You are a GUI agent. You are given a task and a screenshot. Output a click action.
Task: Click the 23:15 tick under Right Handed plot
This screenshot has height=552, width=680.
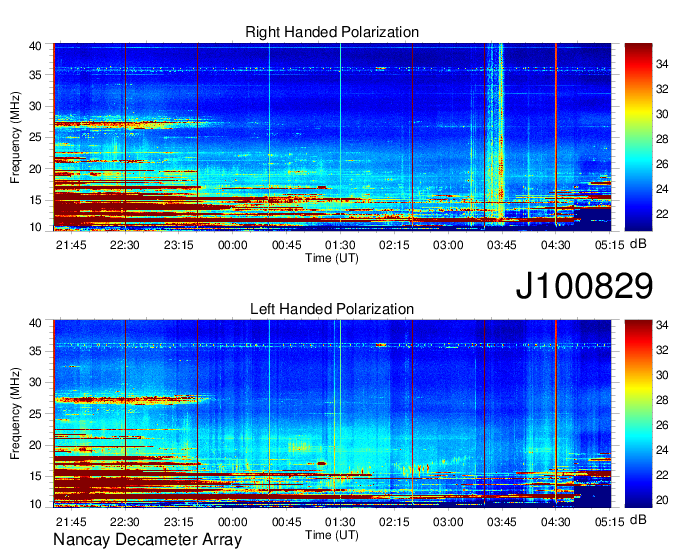point(179,245)
